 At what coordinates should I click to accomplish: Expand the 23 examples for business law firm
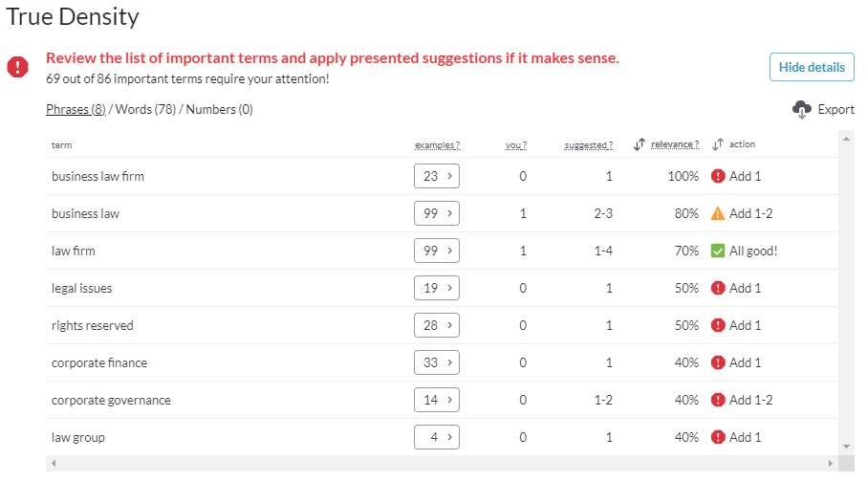pos(437,176)
